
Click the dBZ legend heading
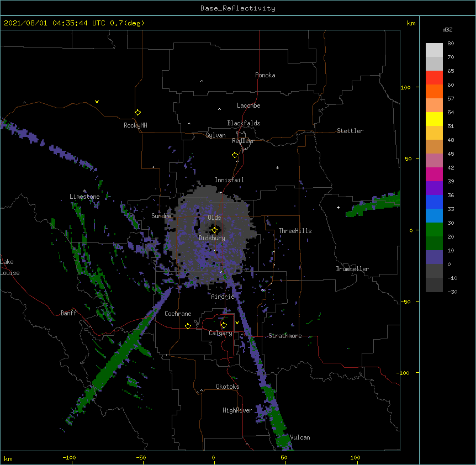pyautogui.click(x=447, y=29)
